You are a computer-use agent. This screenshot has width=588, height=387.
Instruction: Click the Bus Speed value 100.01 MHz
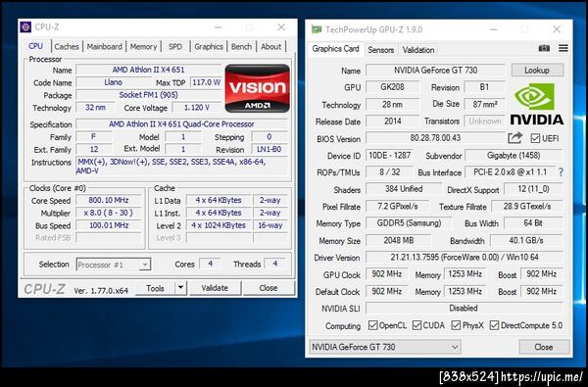[109, 225]
